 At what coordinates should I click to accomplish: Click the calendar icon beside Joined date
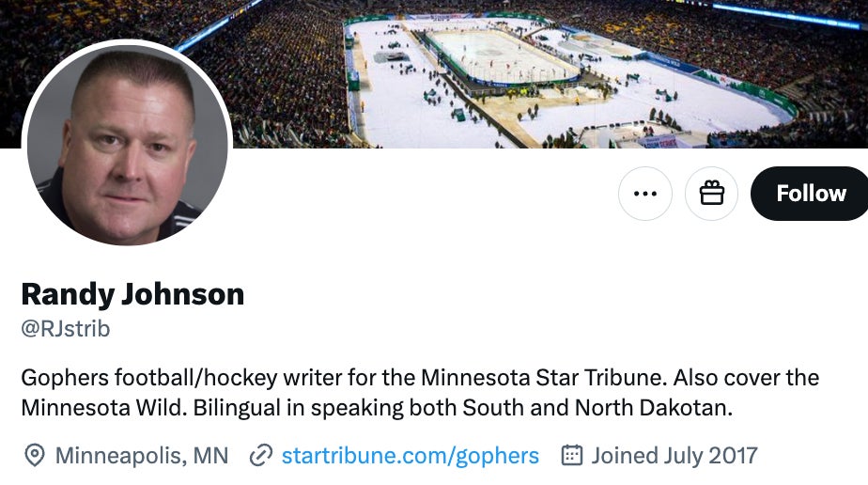(x=571, y=456)
